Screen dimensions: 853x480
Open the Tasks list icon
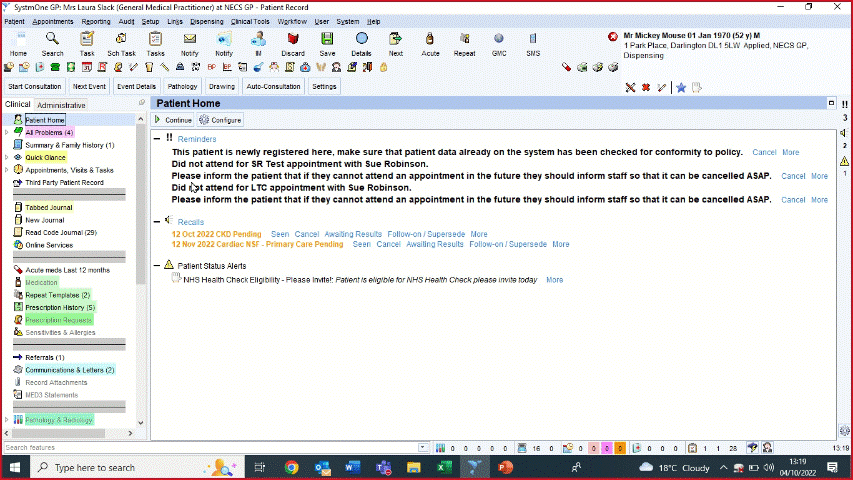coord(155,44)
